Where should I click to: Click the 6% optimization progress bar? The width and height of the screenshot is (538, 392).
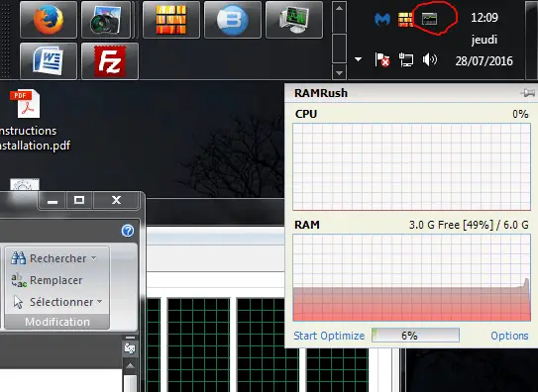(x=415, y=336)
